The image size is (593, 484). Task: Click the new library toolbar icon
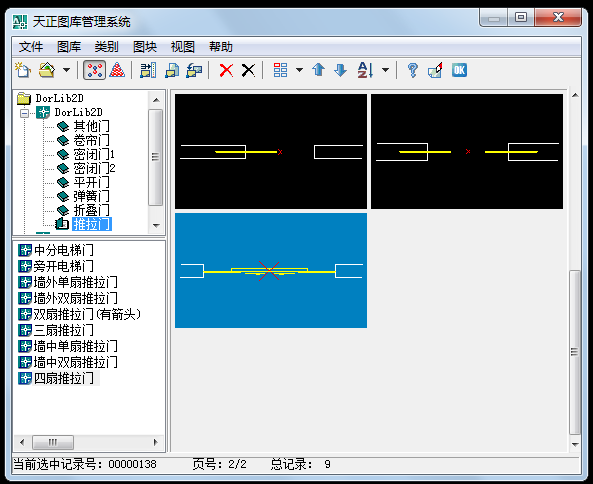(x=23, y=70)
